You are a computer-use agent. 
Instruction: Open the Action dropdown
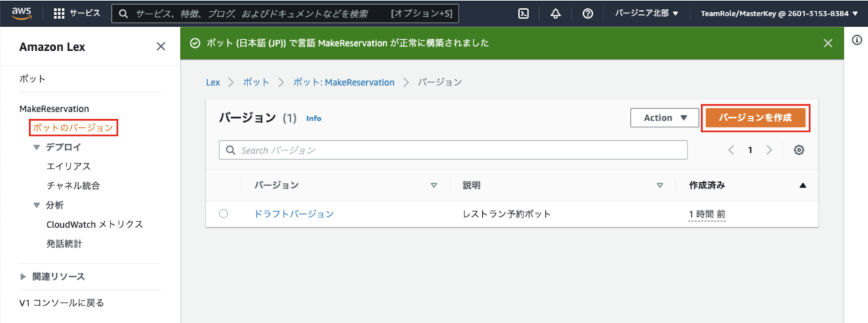tap(665, 118)
